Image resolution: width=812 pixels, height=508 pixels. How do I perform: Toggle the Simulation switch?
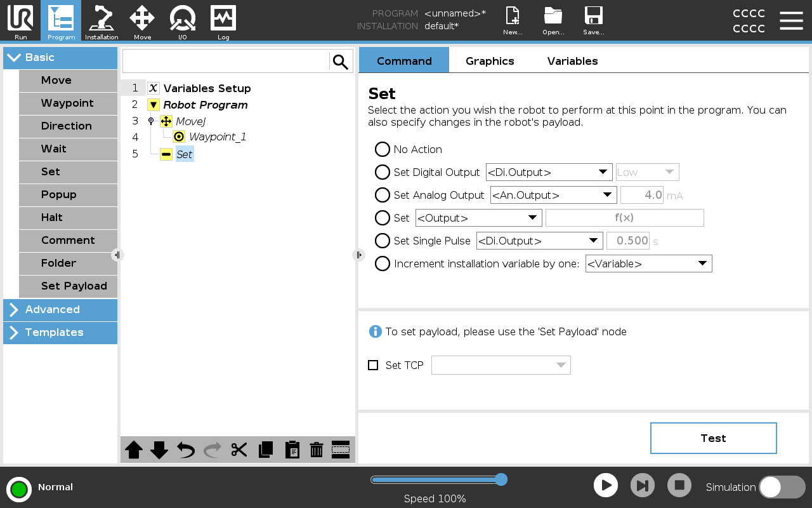pos(782,487)
